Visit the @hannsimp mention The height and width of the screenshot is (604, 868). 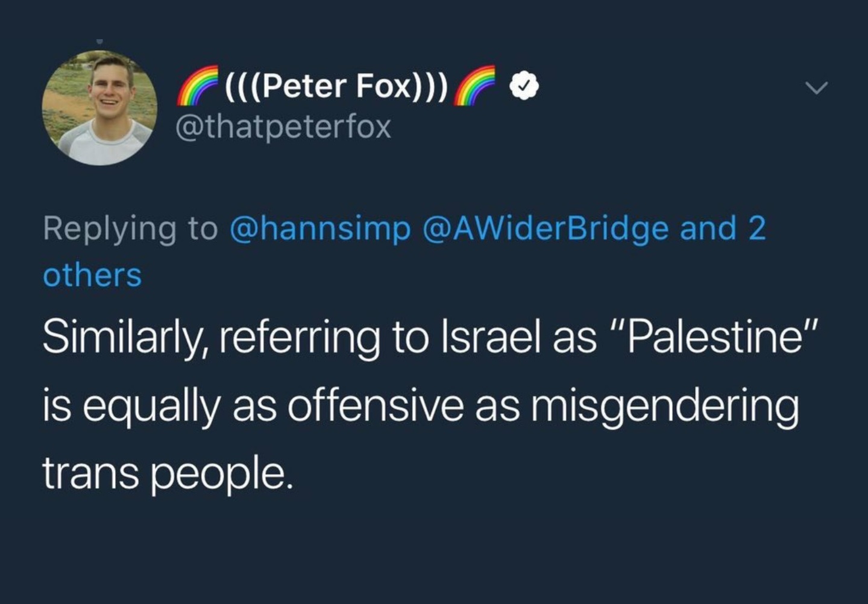tap(320, 229)
